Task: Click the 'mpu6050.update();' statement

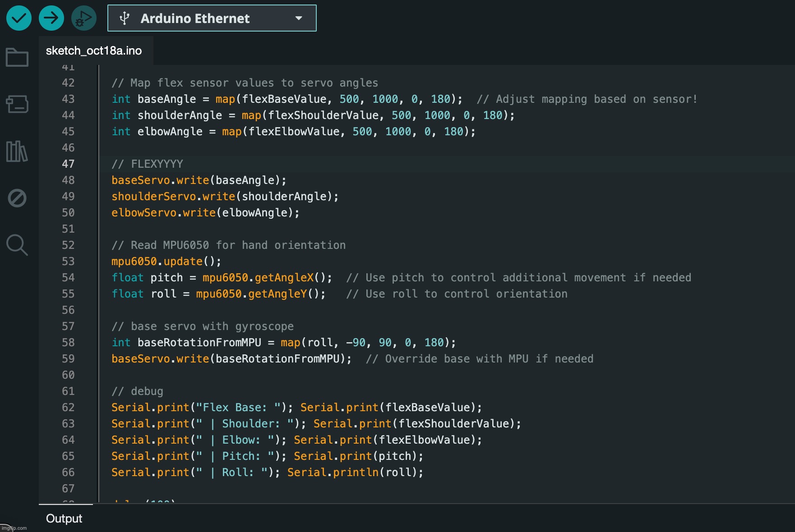Action: pyautogui.click(x=166, y=261)
